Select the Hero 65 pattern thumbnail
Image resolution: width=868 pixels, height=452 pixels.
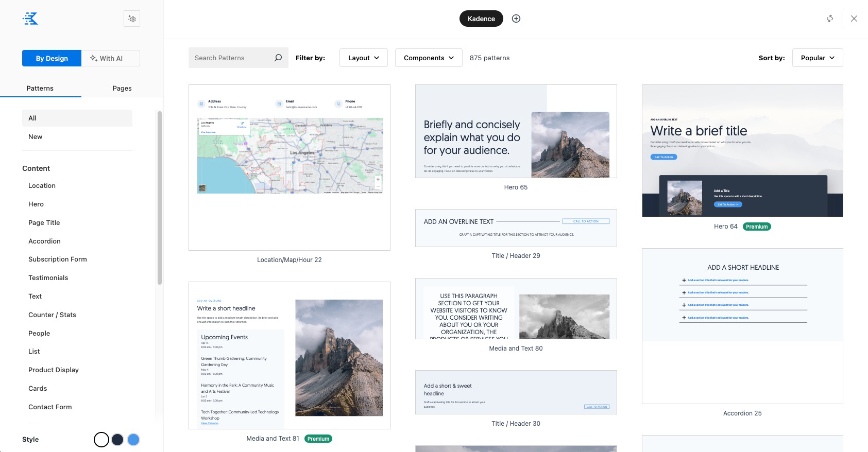pos(516,131)
